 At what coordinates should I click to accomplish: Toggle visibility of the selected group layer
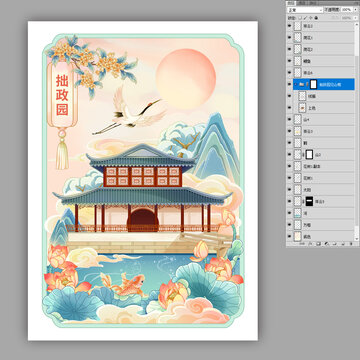pyautogui.click(x=289, y=84)
